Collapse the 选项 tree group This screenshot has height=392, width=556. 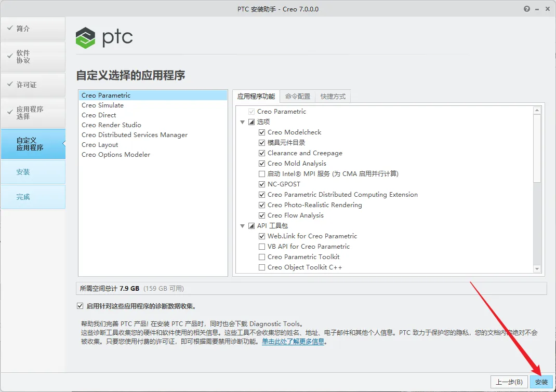(242, 122)
